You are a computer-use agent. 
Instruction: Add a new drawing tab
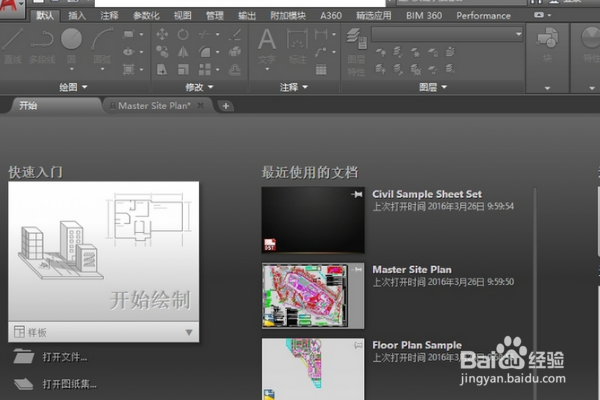pos(226,106)
